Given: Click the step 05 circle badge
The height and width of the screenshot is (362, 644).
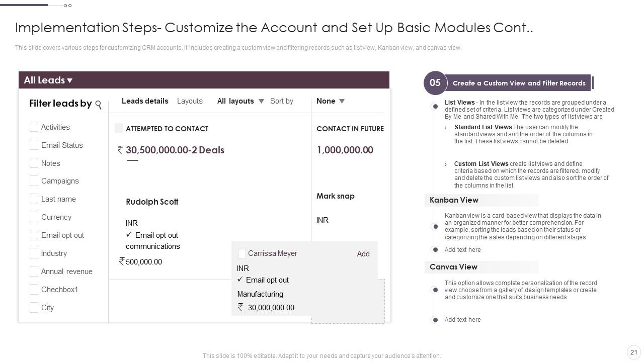Looking at the screenshot, I should pos(435,83).
